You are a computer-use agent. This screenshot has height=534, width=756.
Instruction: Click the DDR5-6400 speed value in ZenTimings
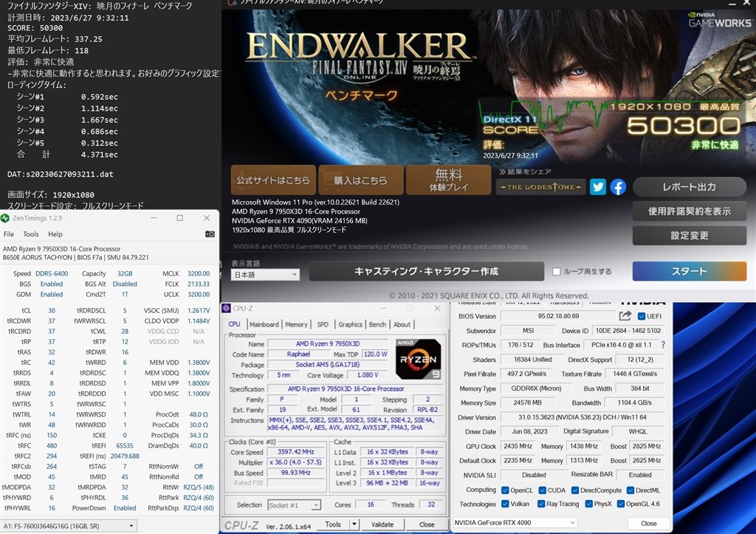click(x=52, y=273)
